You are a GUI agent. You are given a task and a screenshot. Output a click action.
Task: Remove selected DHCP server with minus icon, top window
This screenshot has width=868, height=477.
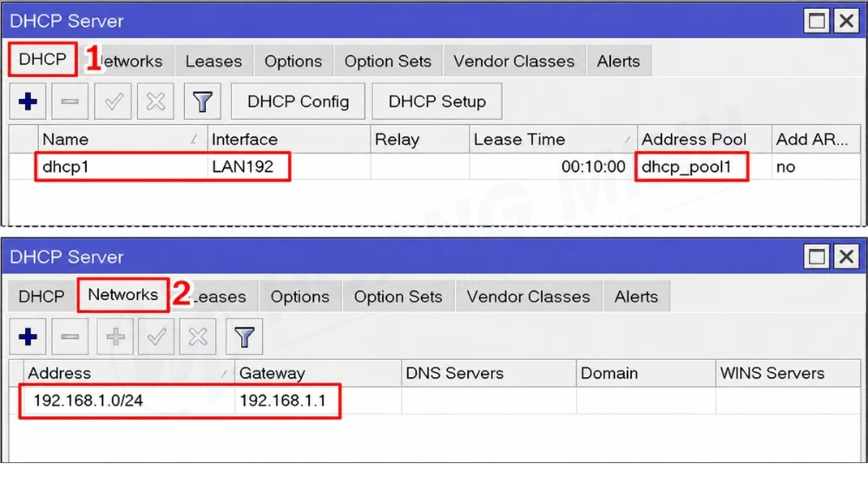(x=69, y=101)
